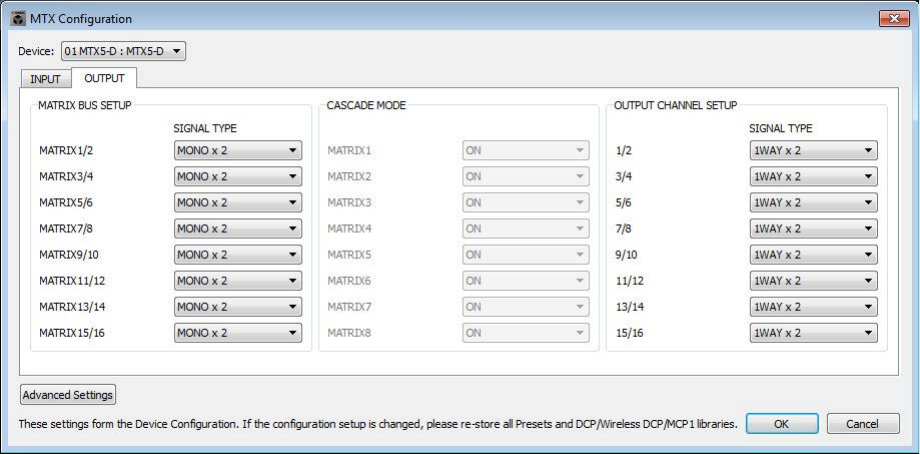Viewport: 920px width, 454px height.
Task: Open the Advanced Settings dialog
Action: point(68,395)
